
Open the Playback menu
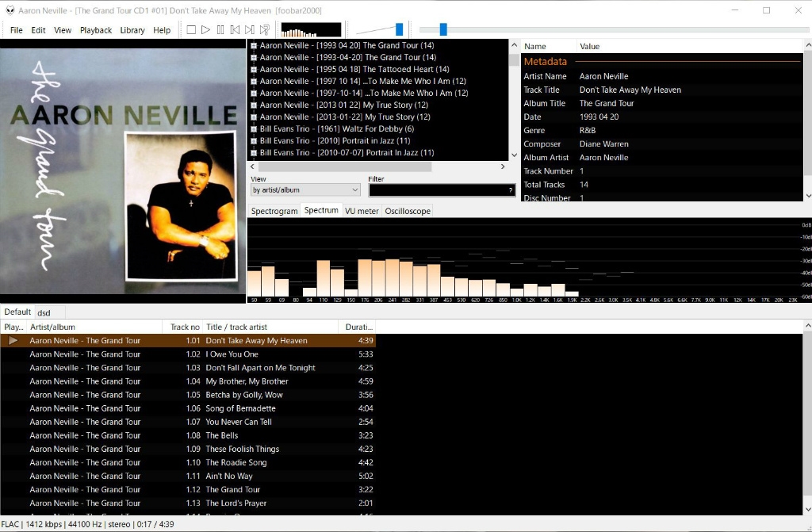96,30
